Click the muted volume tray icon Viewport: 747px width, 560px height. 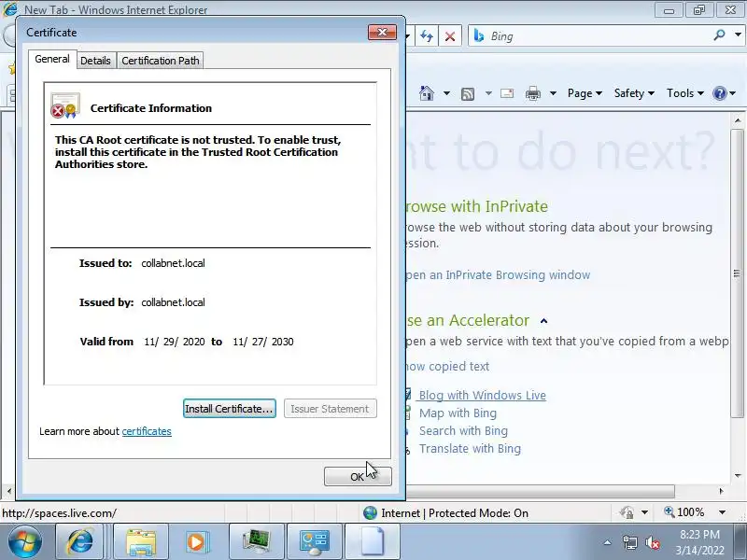[x=652, y=542]
